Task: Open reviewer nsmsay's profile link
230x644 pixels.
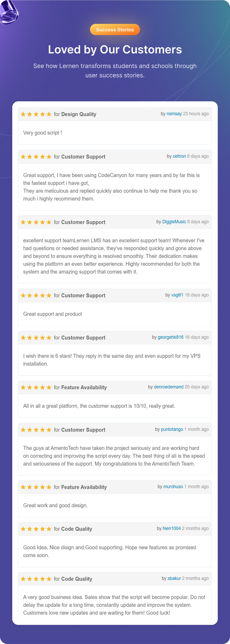Action: click(x=174, y=114)
